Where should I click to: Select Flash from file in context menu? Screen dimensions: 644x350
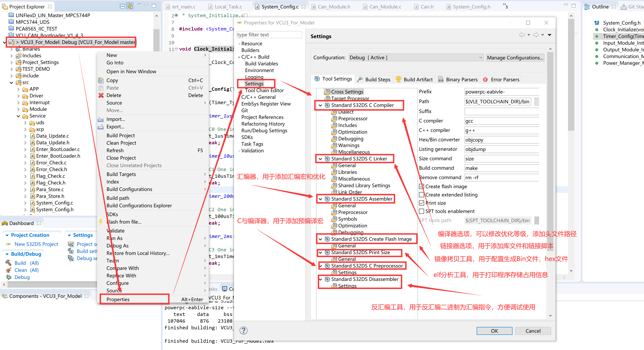[124, 222]
